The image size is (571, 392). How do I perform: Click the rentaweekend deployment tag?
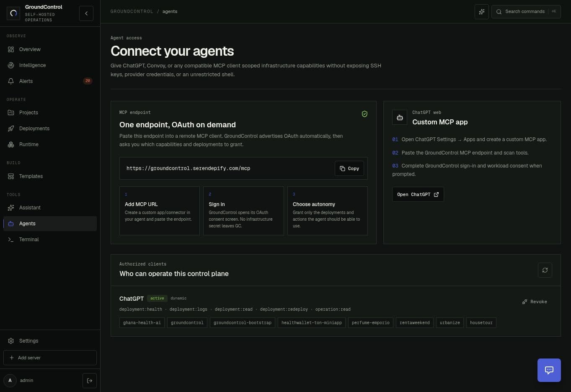coord(415,323)
